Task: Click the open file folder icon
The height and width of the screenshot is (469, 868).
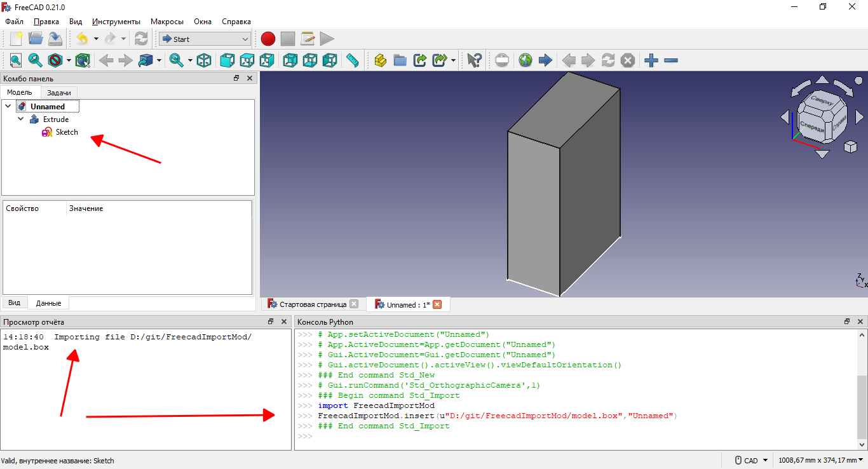Action: click(x=36, y=39)
